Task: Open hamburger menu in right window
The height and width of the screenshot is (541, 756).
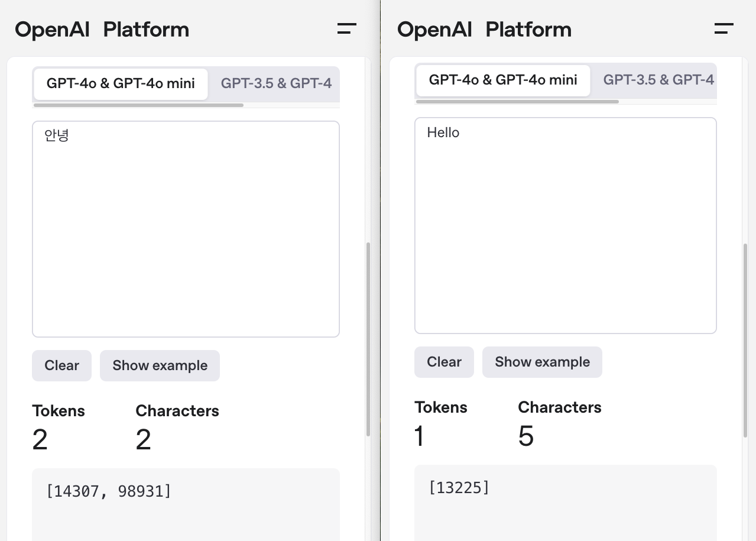Action: point(724,28)
